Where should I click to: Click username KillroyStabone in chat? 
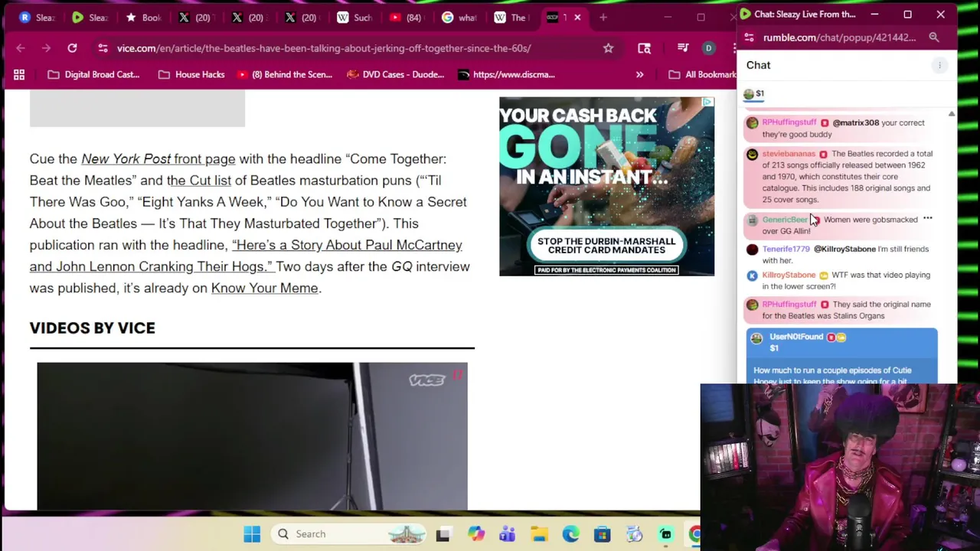pos(789,275)
